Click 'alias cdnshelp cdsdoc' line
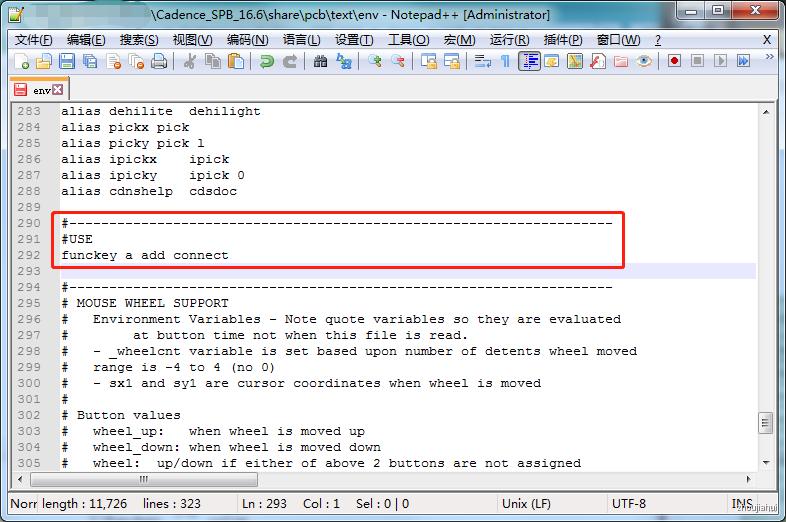Image resolution: width=786 pixels, height=522 pixels. pos(149,191)
